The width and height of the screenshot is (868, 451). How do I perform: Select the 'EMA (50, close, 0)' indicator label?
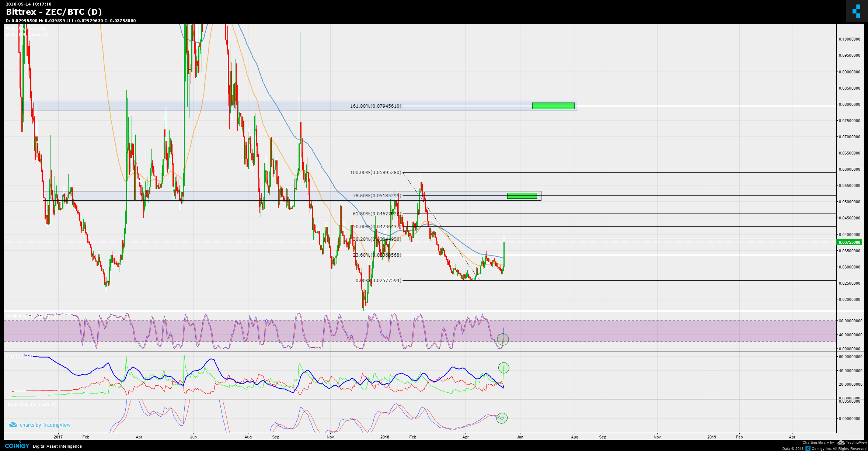[x=25, y=28]
